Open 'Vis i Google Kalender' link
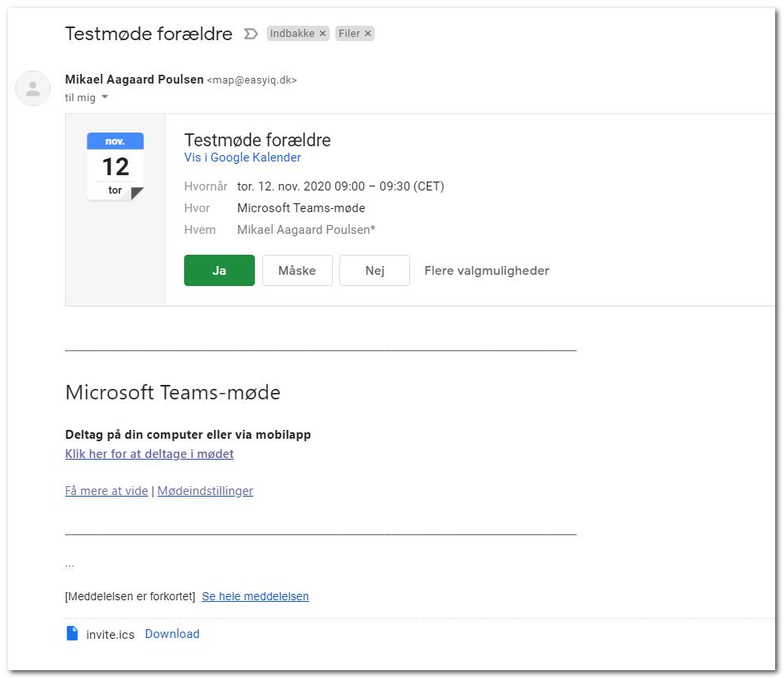 click(243, 157)
